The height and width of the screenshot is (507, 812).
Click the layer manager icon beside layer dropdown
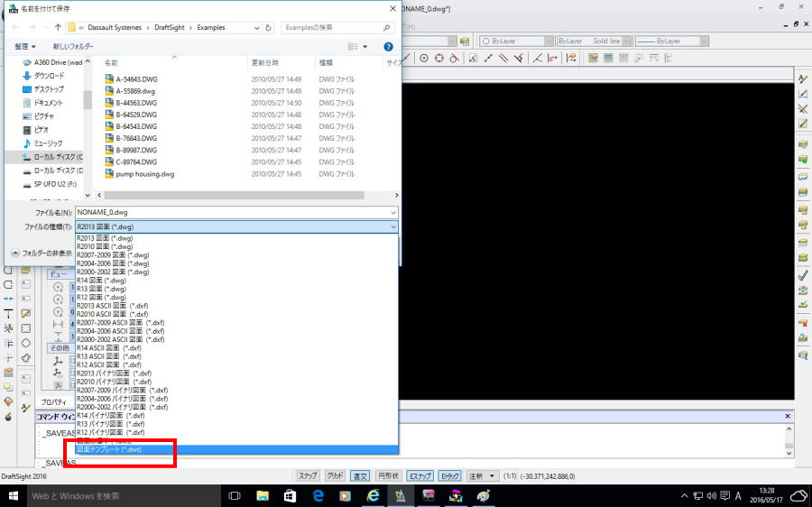click(x=465, y=41)
